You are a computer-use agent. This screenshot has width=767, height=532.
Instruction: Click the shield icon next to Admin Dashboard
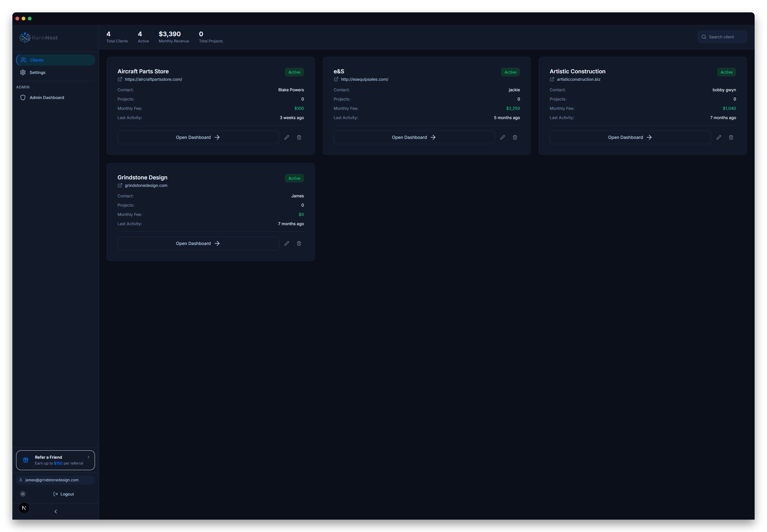pyautogui.click(x=23, y=97)
